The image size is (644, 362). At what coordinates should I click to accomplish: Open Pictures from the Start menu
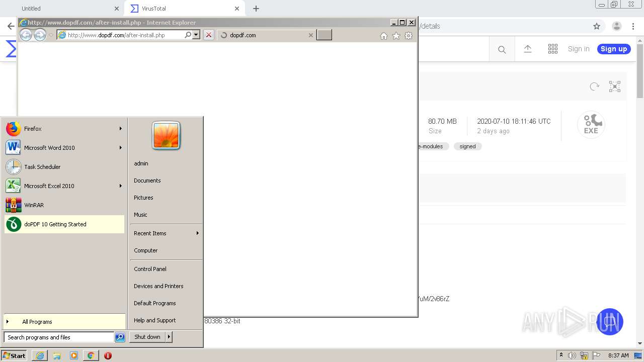[x=166, y=198]
